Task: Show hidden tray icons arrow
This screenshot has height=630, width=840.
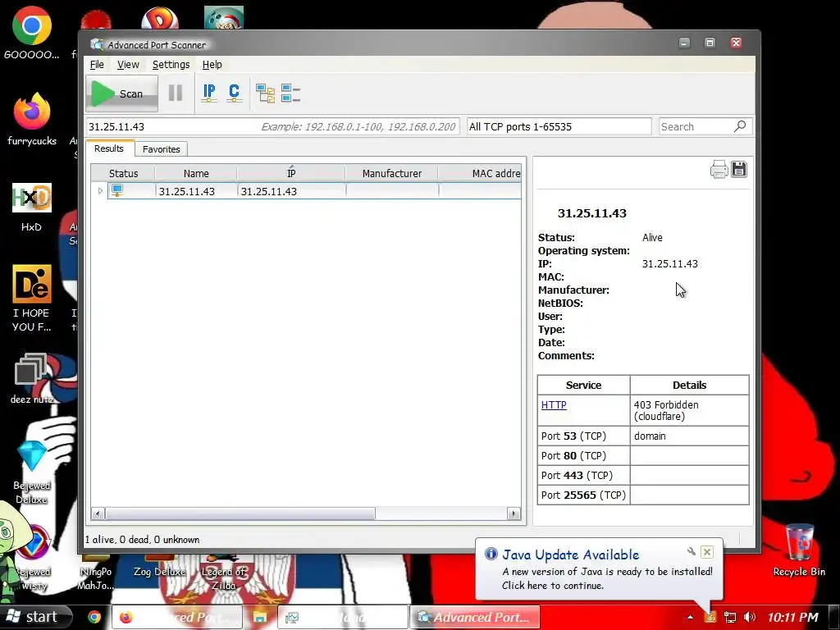Action: [x=690, y=617]
